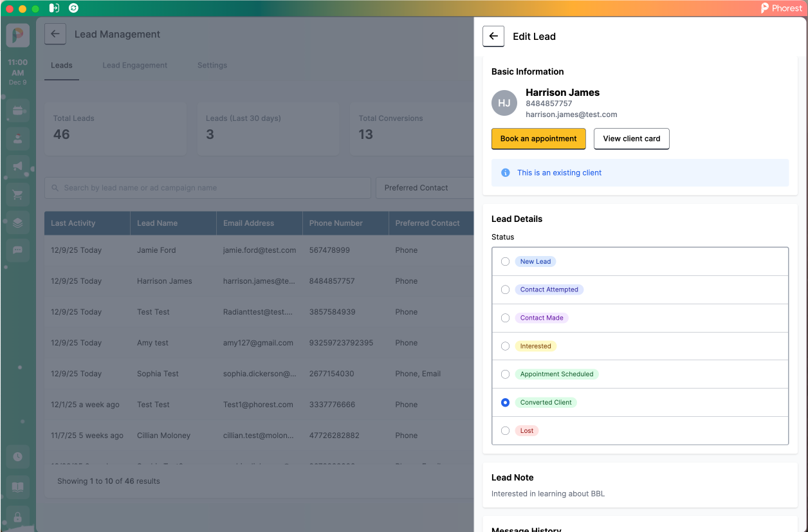Open the book icon in lower sidebar

click(x=17, y=487)
